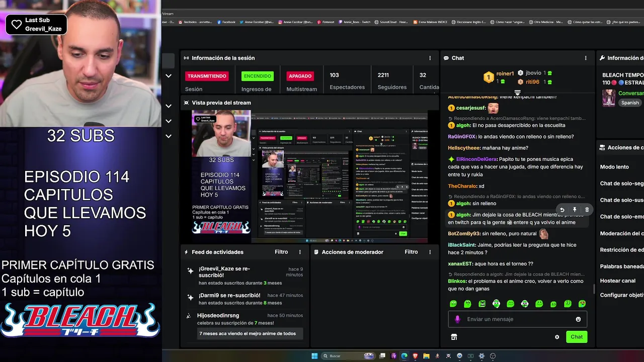Click the pin message icon in chat
Screen dimensions: 644x362
click(575, 210)
